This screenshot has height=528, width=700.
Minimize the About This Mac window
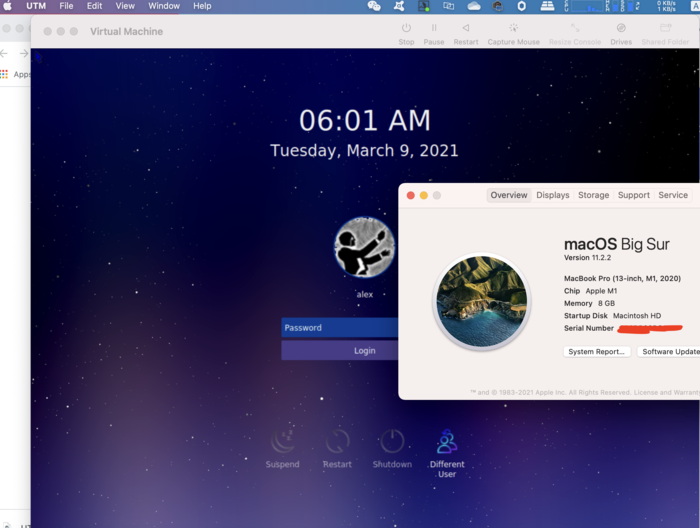[424, 195]
